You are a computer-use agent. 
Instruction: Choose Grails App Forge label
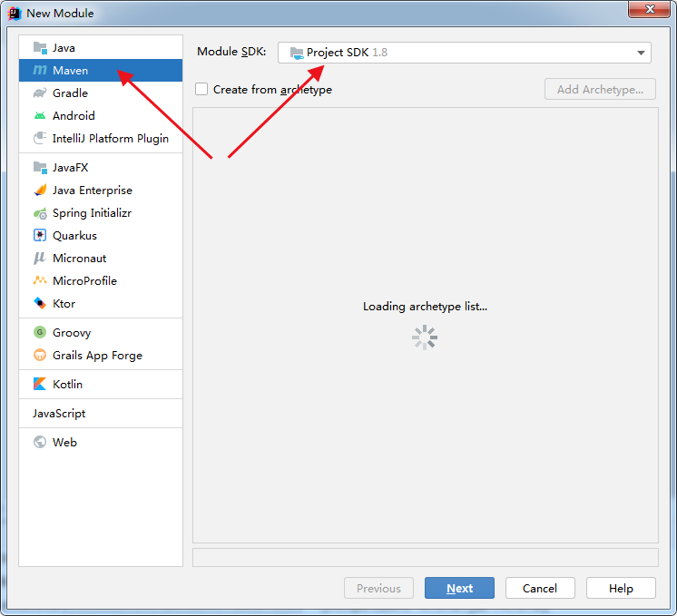[97, 356]
